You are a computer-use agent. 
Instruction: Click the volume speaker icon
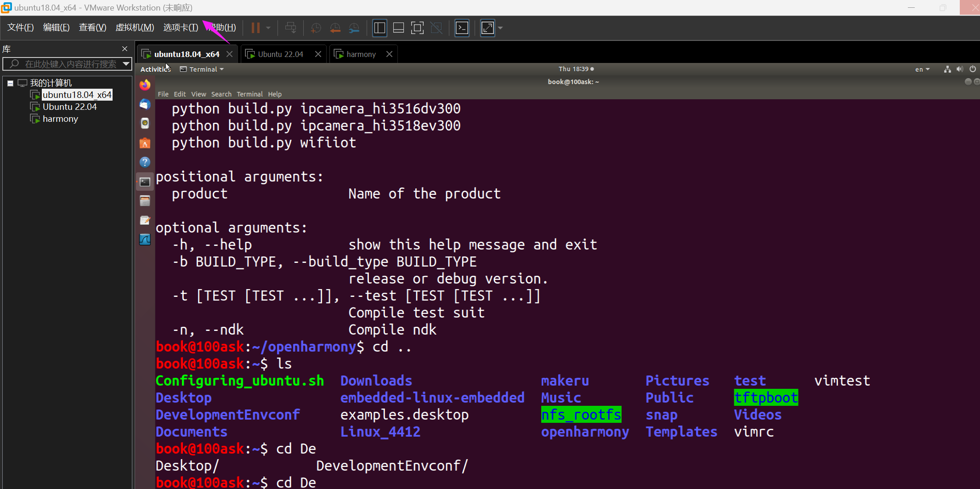[x=960, y=69]
